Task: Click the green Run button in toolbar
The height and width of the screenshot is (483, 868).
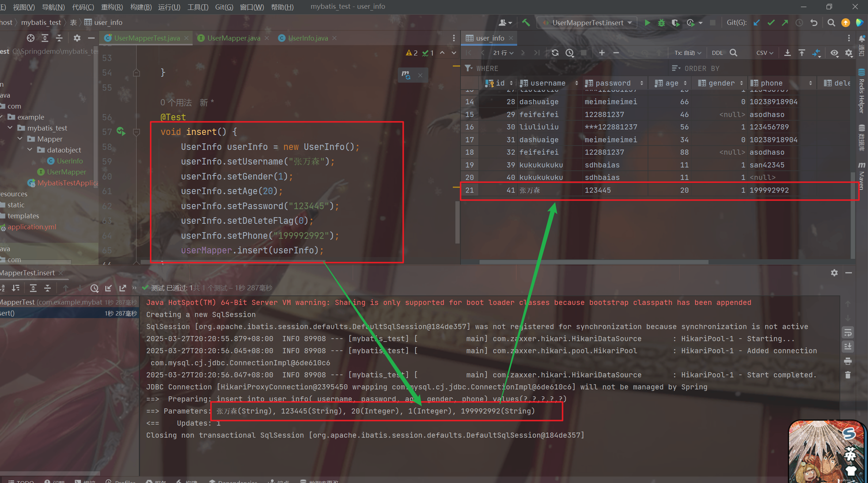Action: [647, 23]
